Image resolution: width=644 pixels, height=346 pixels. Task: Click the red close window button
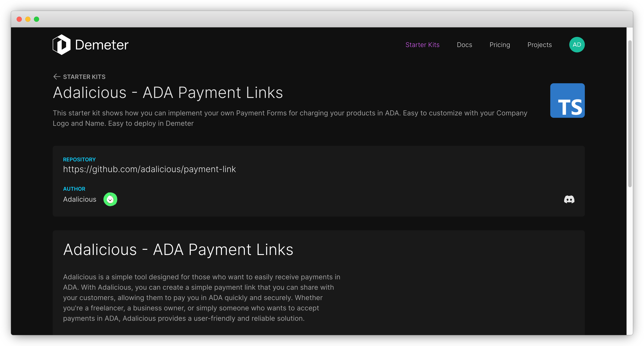tap(19, 19)
